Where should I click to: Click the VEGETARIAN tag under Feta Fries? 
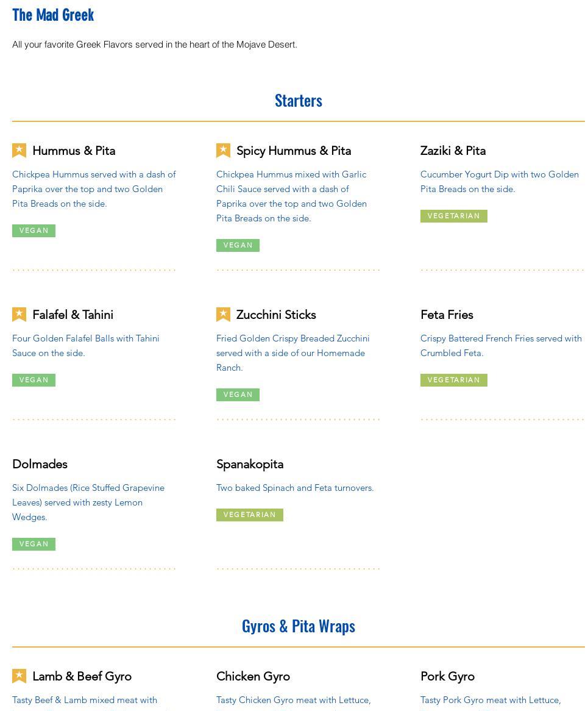(x=453, y=380)
